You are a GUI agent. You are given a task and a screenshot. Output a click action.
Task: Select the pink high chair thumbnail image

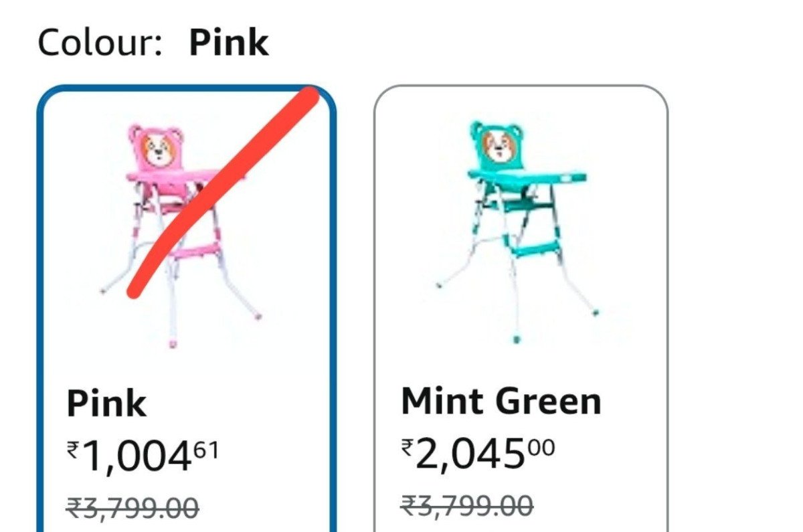click(x=181, y=234)
